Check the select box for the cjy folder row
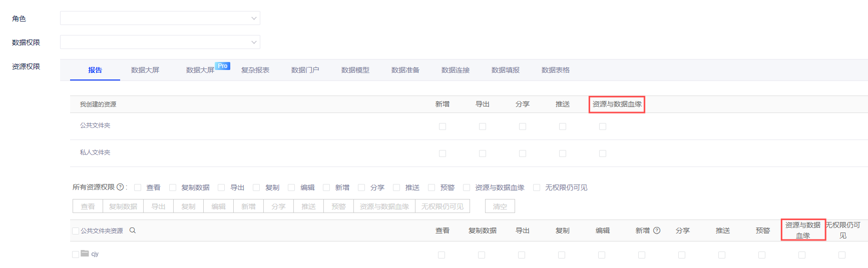Viewport: 868px width, 268px height. coord(76,254)
